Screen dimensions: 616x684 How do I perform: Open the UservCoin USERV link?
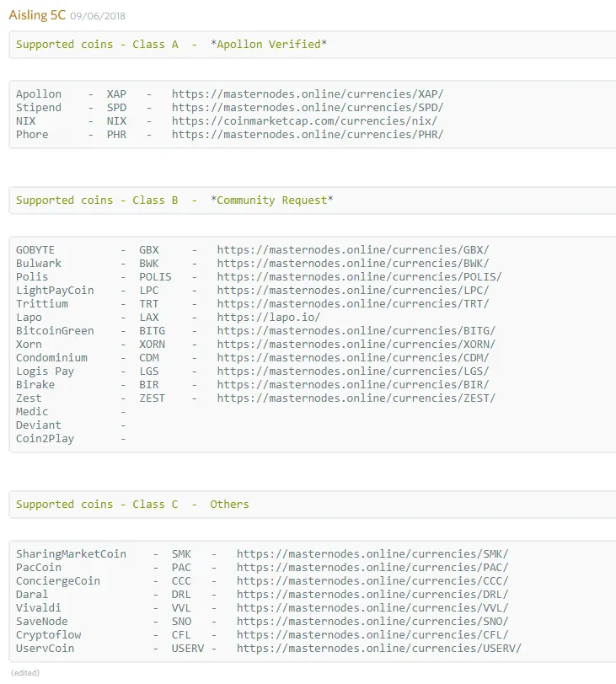(379, 649)
